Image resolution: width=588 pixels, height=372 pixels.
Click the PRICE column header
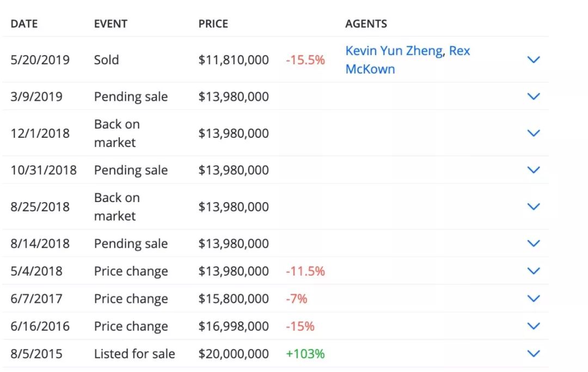pyautogui.click(x=213, y=24)
